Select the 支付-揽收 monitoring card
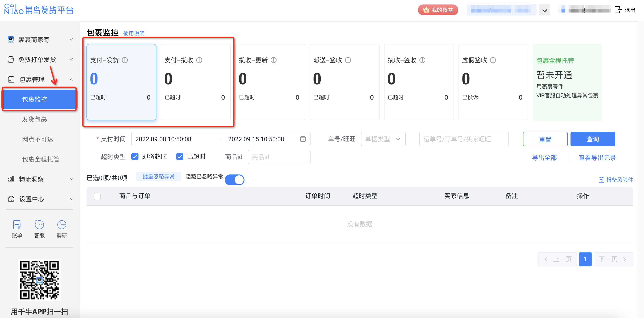The width and height of the screenshot is (644, 318). [196, 82]
